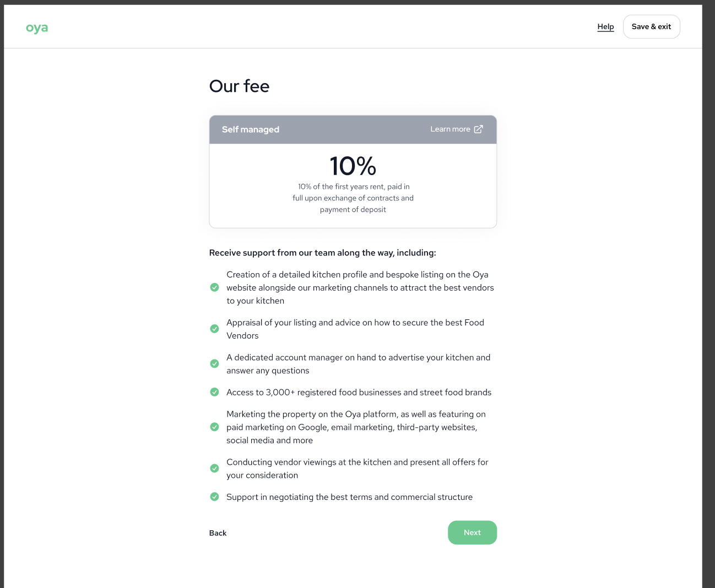Image resolution: width=715 pixels, height=588 pixels.
Task: Click the checkmark beside listing appraisal item
Action: (x=215, y=329)
